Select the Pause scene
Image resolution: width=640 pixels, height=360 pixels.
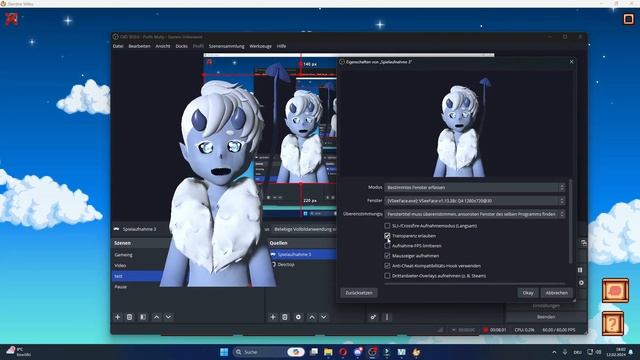point(120,287)
